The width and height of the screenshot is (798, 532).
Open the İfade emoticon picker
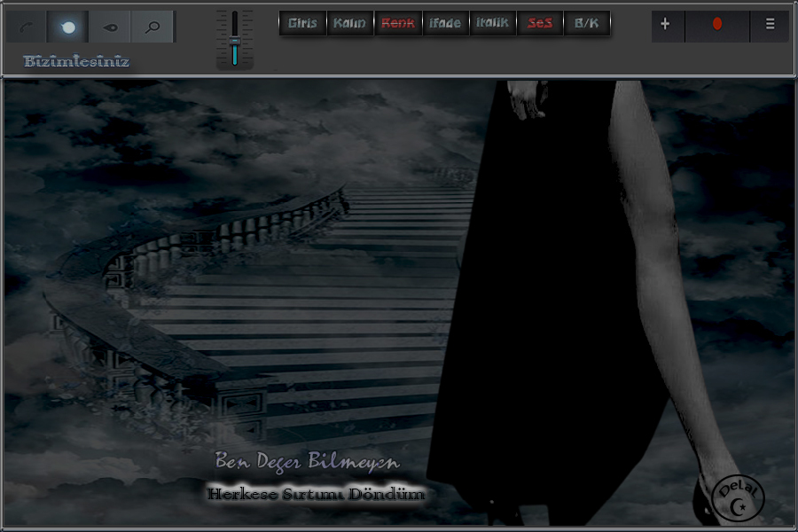[x=445, y=23]
